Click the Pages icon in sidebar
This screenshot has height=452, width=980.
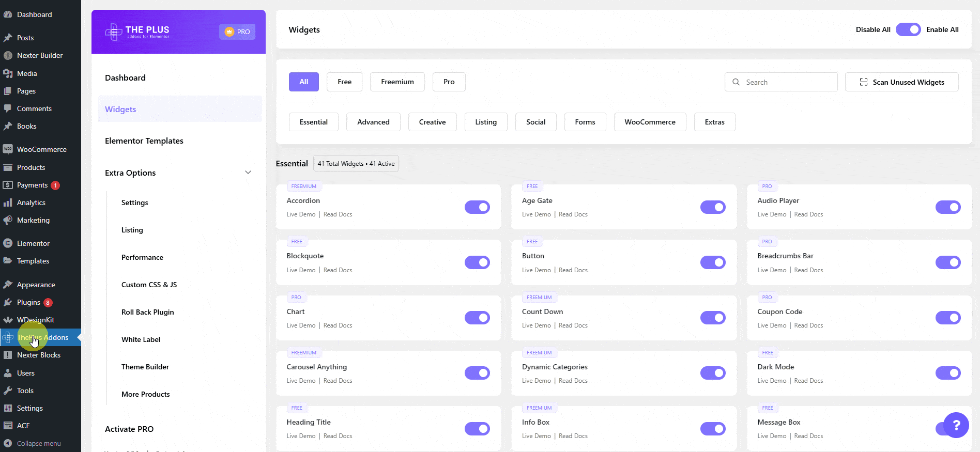click(8, 91)
